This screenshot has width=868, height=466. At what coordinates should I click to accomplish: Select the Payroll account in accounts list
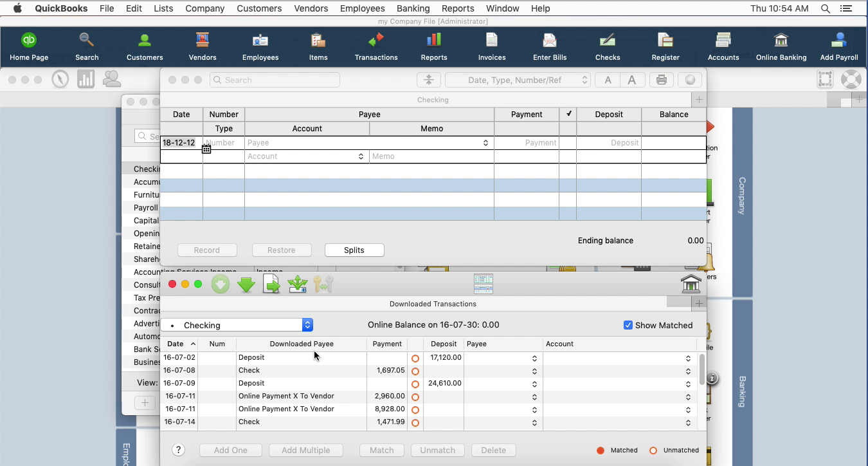146,208
